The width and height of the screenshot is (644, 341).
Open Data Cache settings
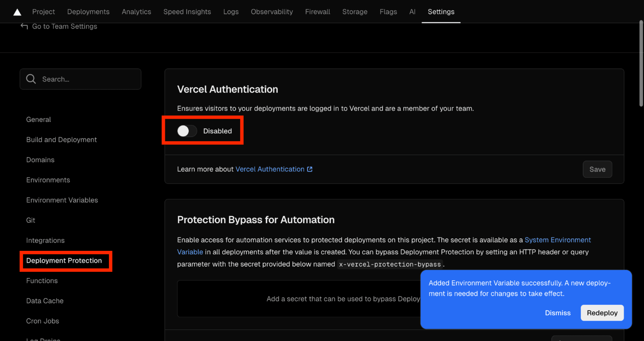[x=45, y=301]
